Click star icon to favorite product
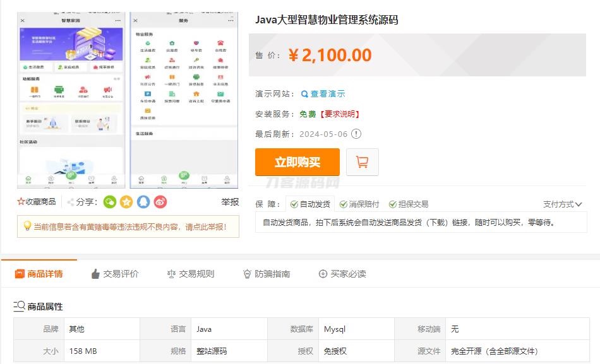This screenshot has width=600, height=364. (x=21, y=202)
